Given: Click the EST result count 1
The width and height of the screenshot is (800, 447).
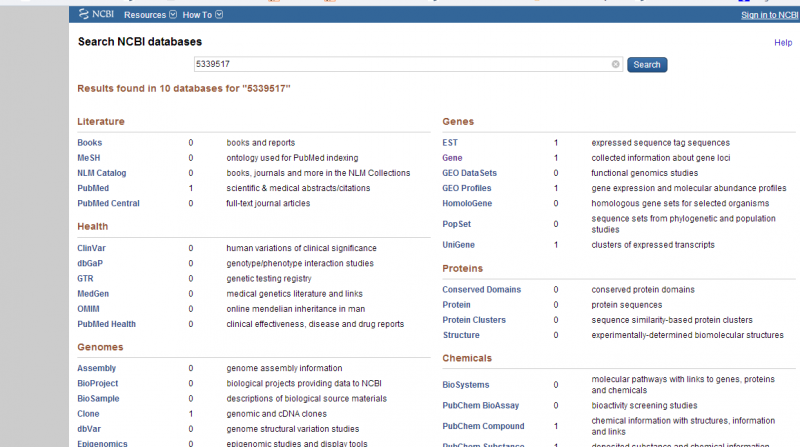Looking at the screenshot, I should (x=556, y=143).
